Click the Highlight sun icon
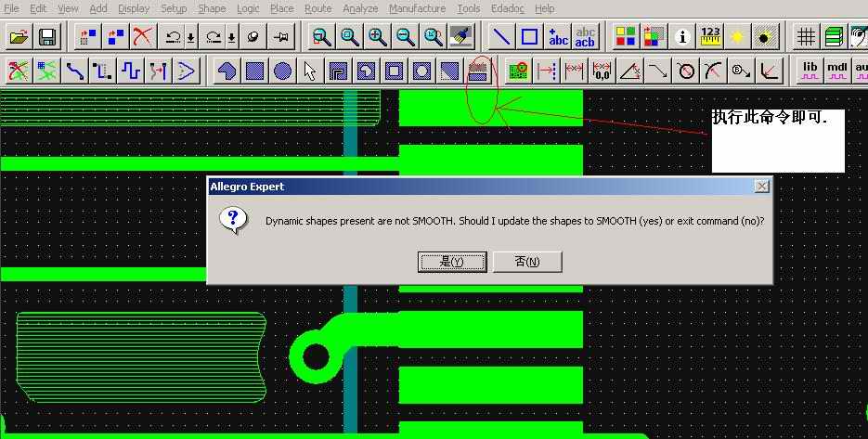 click(x=737, y=37)
